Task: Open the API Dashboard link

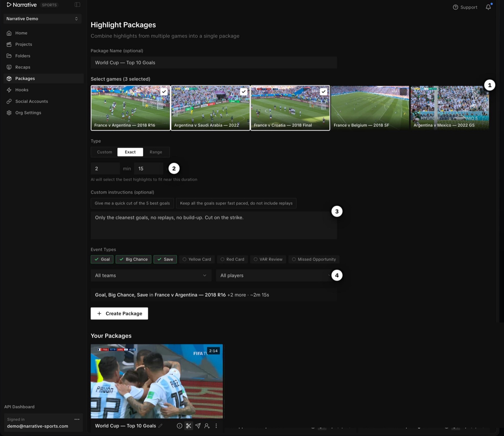Action: (19, 407)
